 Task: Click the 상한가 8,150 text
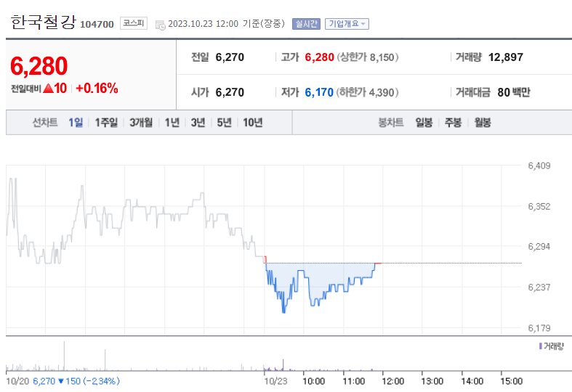[x=367, y=57]
